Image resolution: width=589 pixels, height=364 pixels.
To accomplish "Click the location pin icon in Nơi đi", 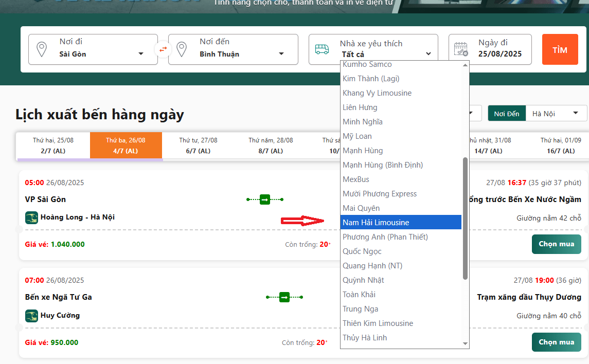I will click(42, 50).
